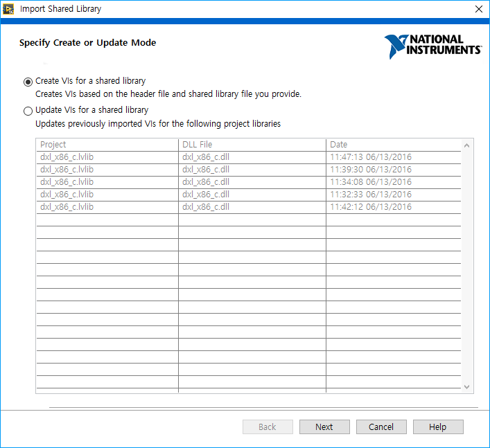Click the greyed-out Back button
Screen dimensions: 490x448
coord(268,427)
